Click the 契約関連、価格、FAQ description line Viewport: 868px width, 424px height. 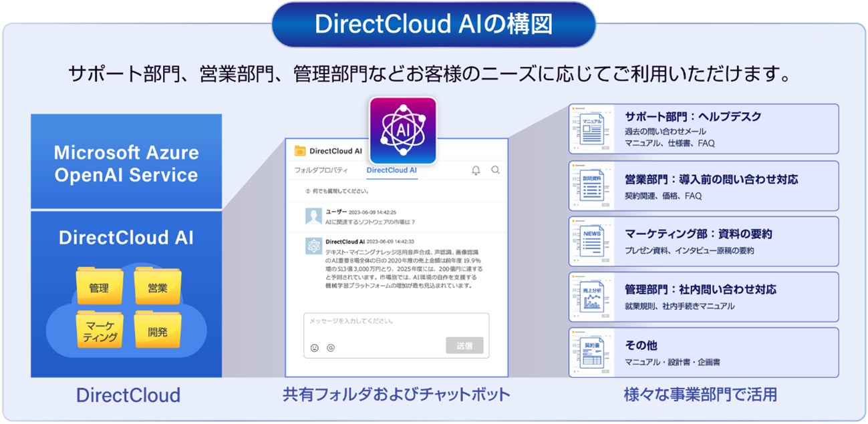(663, 196)
